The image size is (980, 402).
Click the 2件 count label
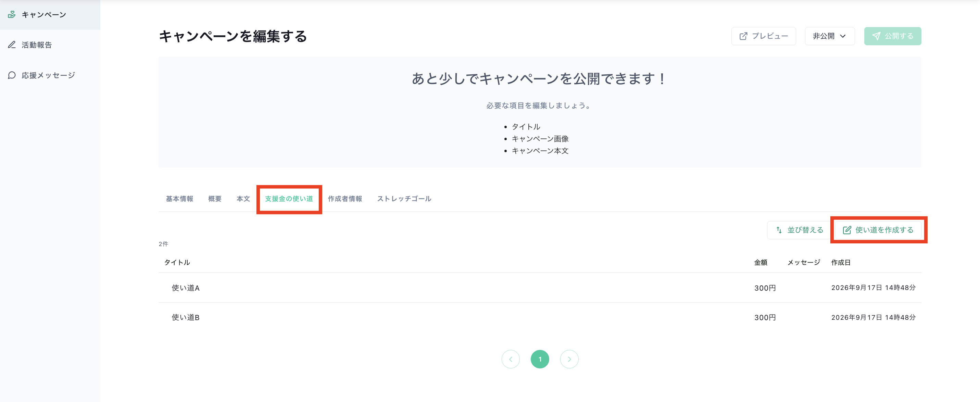[163, 244]
